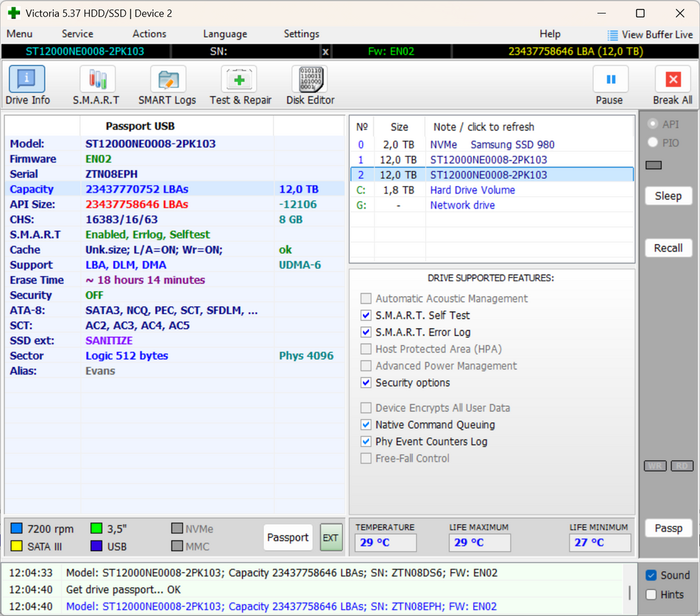The width and height of the screenshot is (700, 616).
Task: Click the log panel scrollbar
Action: pos(630,592)
